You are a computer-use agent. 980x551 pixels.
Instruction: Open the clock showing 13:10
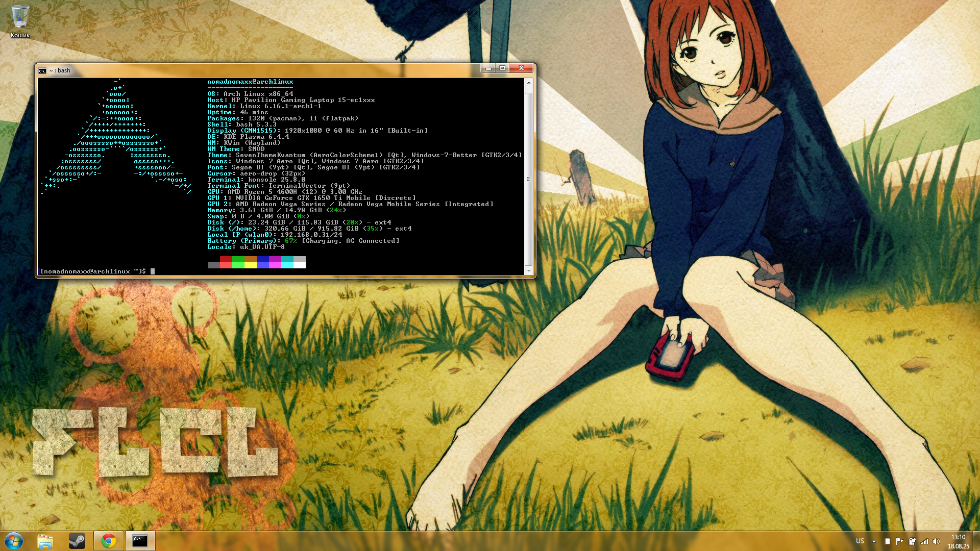click(958, 541)
